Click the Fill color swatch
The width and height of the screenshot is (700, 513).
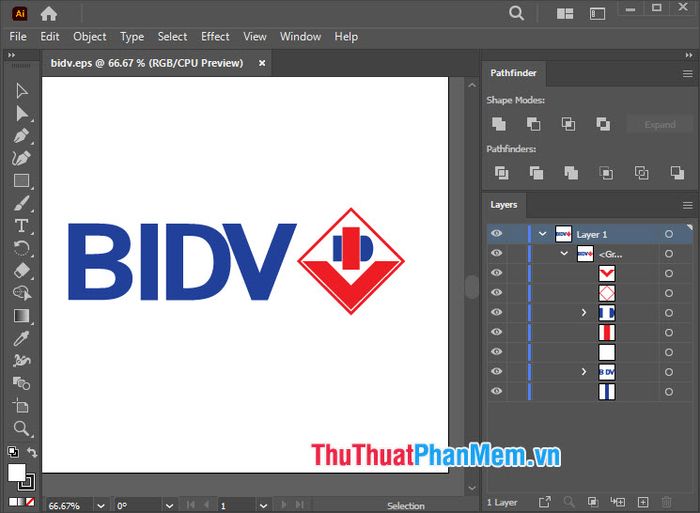click(17, 473)
